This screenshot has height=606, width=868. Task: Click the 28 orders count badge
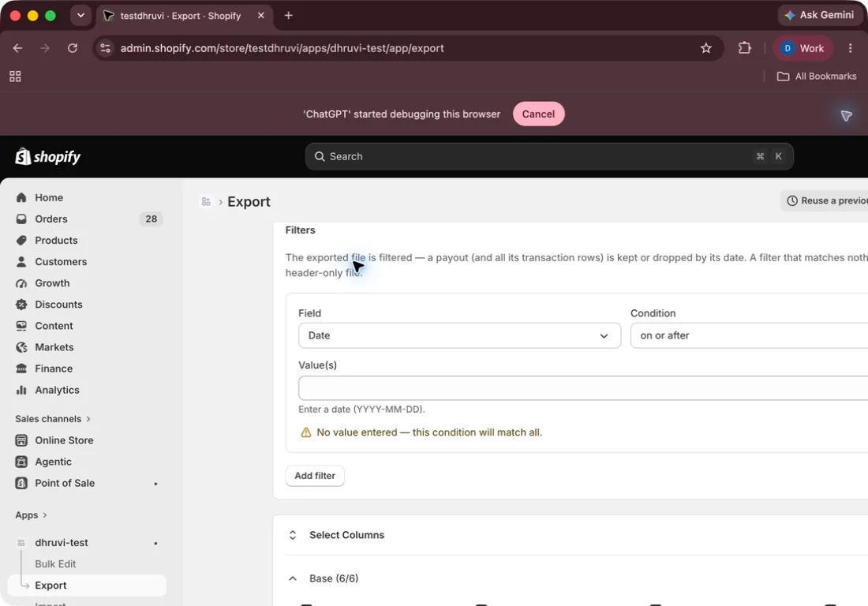(152, 219)
